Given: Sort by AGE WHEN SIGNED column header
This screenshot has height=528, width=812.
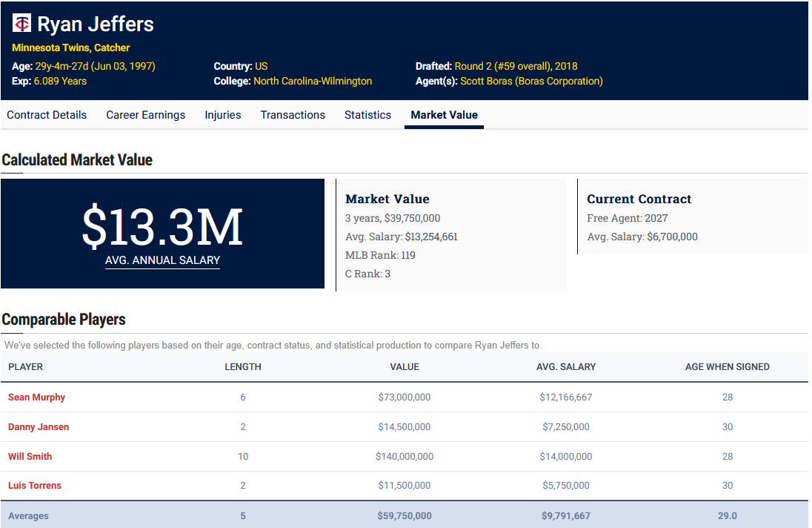Looking at the screenshot, I should (x=727, y=367).
